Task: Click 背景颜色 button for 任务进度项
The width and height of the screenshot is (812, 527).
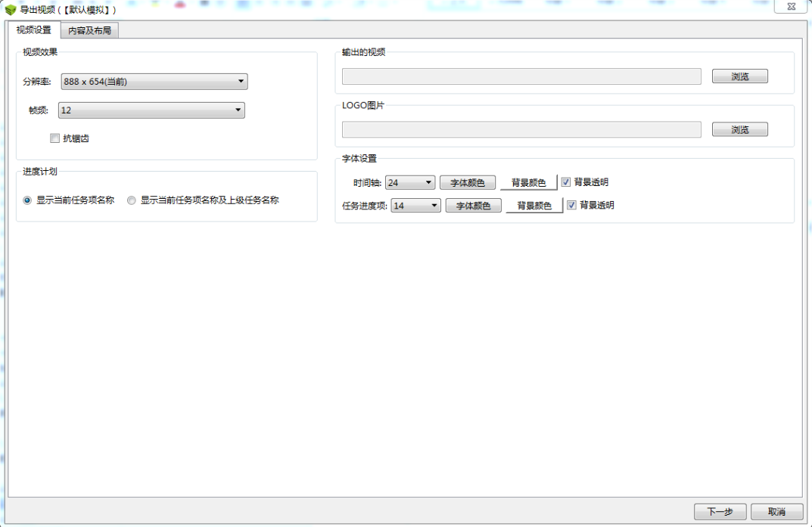Action: tap(534, 206)
